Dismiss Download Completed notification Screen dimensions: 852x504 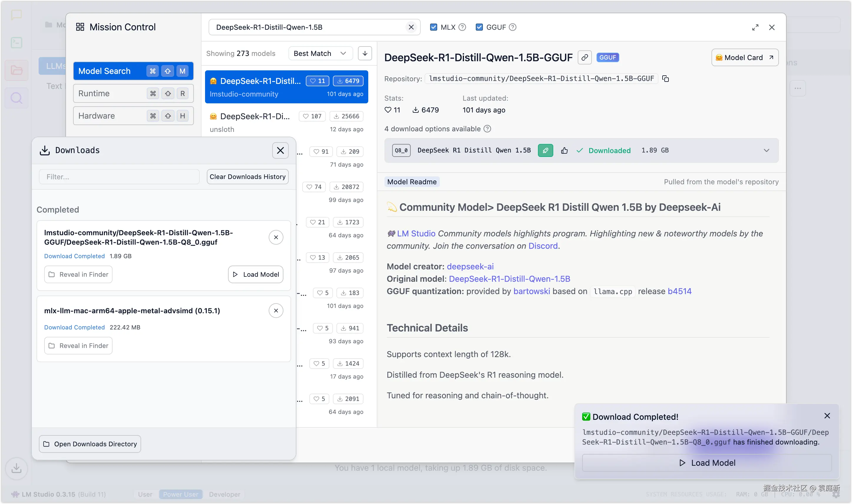click(x=827, y=416)
